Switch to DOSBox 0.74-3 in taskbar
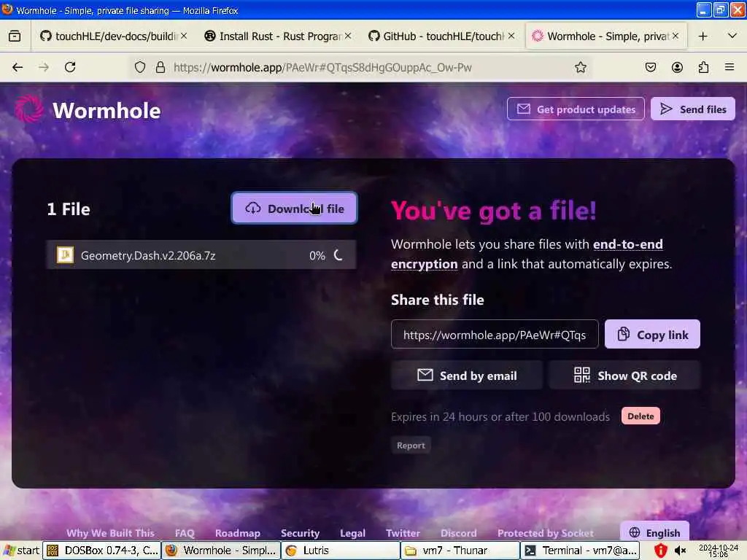The image size is (747, 560). click(x=102, y=551)
